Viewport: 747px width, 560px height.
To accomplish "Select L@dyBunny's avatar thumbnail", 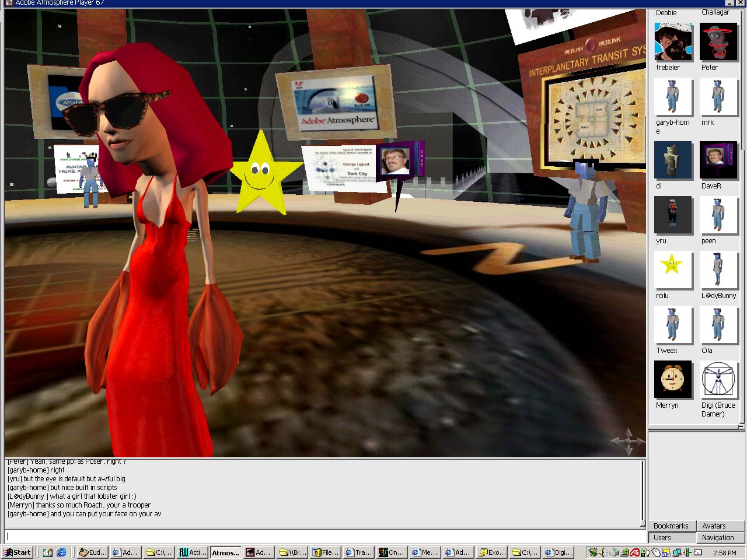I will tap(718, 269).
